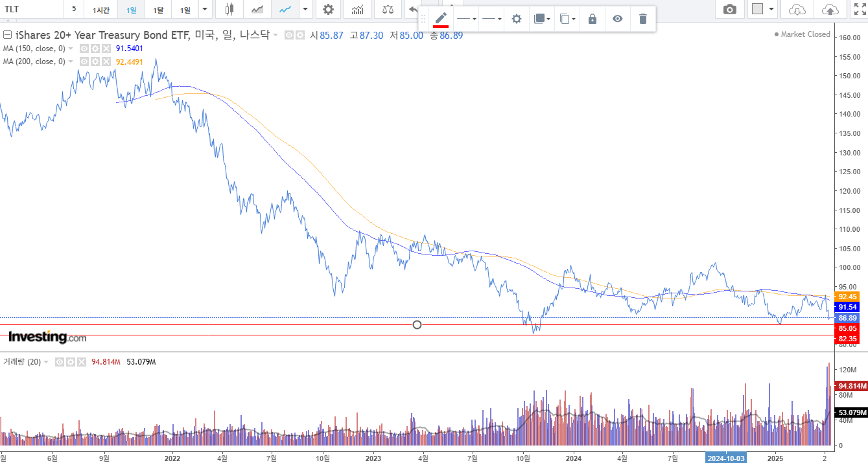Select the highlighted blue 1일 interval

tap(132, 9)
